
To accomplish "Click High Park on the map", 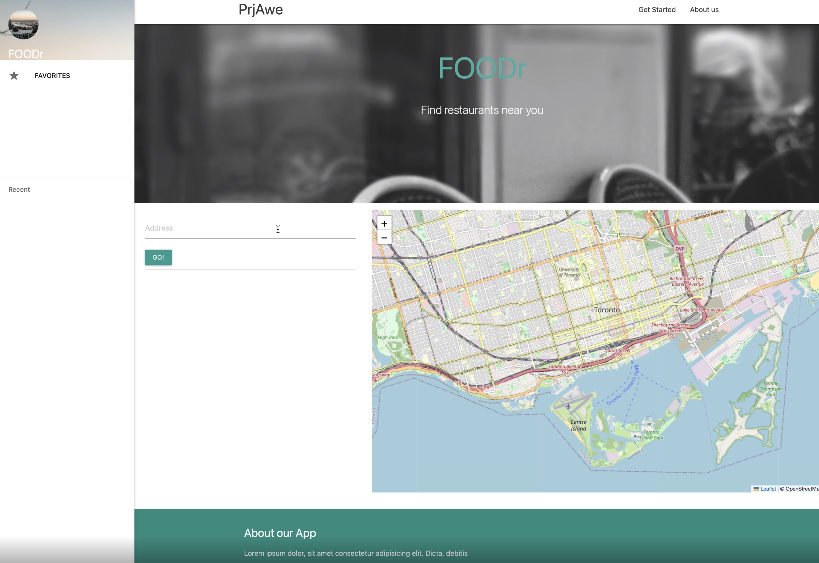I will (x=388, y=338).
